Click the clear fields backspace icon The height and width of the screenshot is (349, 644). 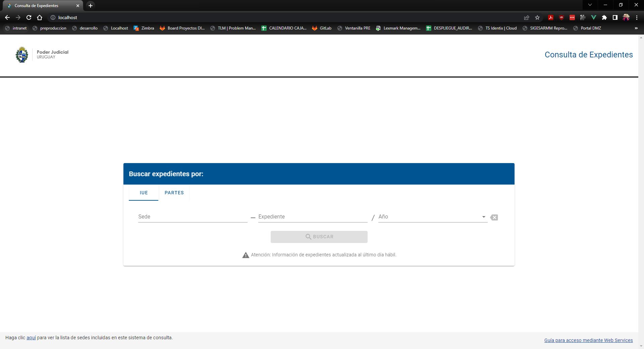[x=494, y=217]
